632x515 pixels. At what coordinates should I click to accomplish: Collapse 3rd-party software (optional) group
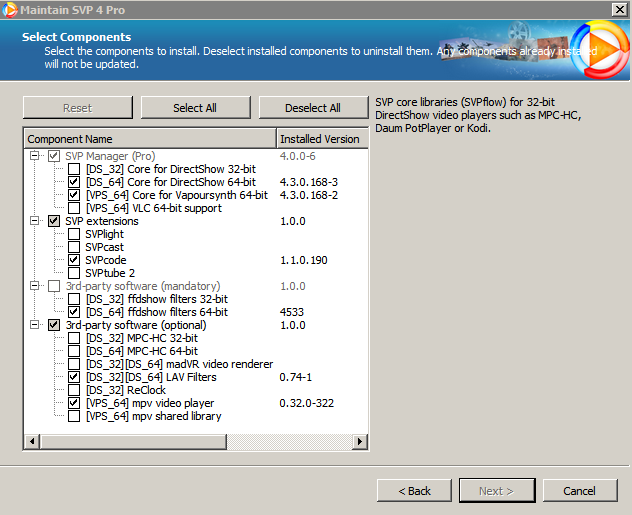coord(35,325)
